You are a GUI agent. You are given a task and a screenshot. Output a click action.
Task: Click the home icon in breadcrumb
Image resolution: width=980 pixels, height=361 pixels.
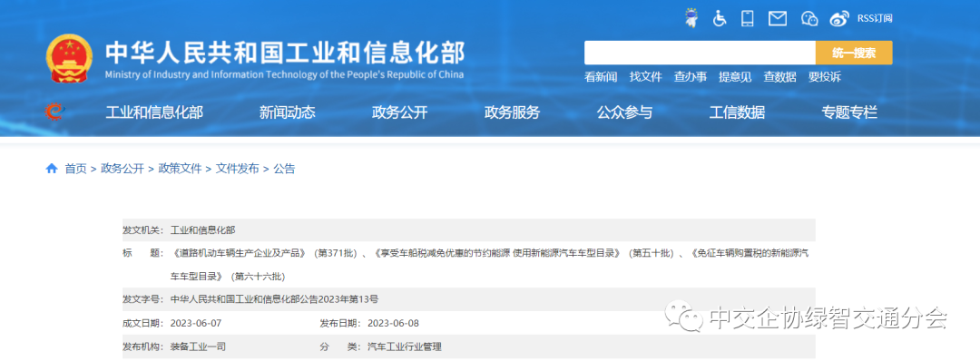pos(52,169)
